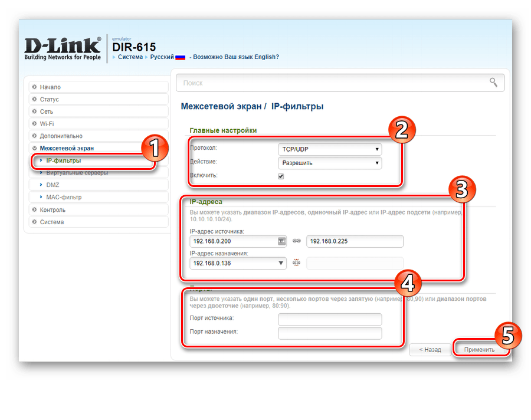
Task: Open the Протокол TCP/UDP dropdown
Action: coord(330,149)
